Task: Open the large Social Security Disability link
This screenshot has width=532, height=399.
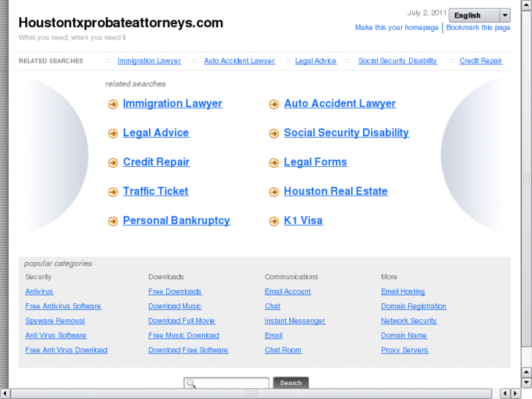Action: [x=346, y=133]
